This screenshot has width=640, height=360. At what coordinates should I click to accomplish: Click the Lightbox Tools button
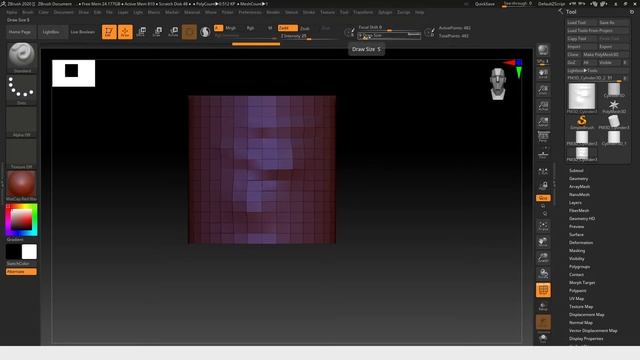(x=598, y=71)
